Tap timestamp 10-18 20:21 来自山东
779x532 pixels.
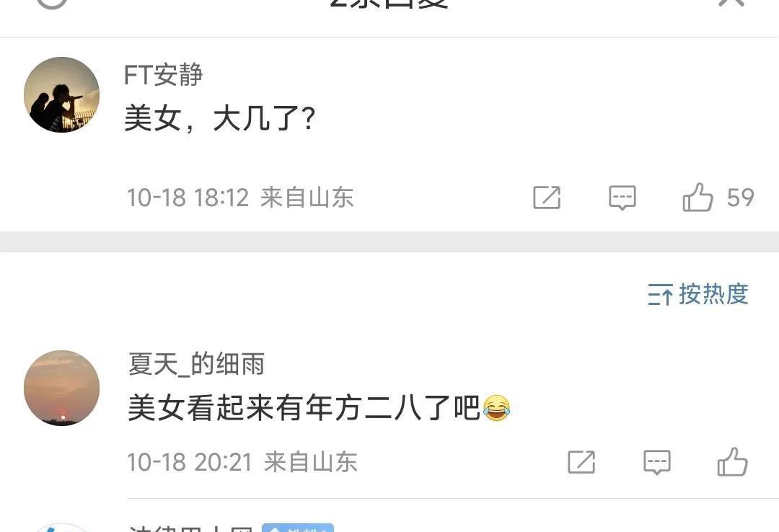242,462
